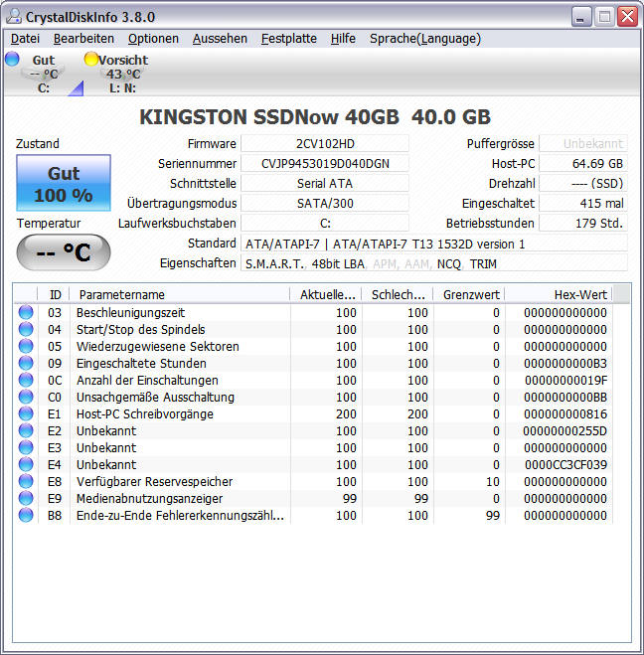Viewport: 644px width, 655px height.
Task: Select the Beschleunigungszeit parameter row
Action: tap(313, 312)
